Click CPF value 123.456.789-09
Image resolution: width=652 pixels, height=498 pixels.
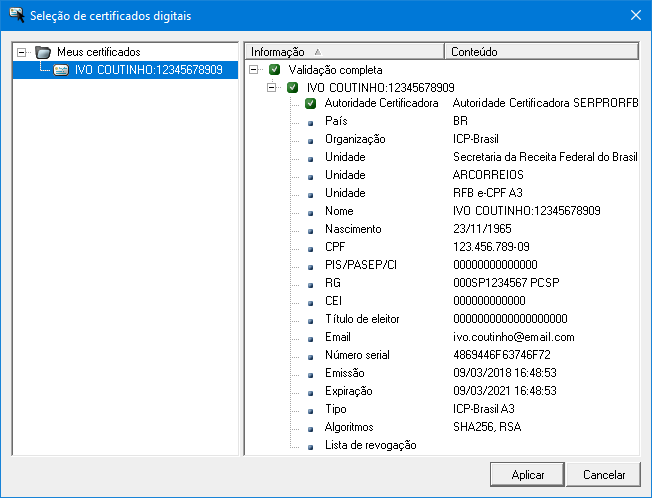(491, 247)
